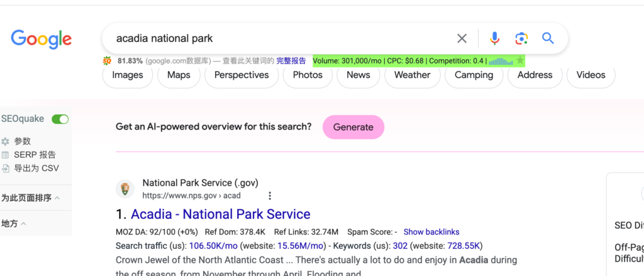Start voice search with microphone icon

click(494, 38)
